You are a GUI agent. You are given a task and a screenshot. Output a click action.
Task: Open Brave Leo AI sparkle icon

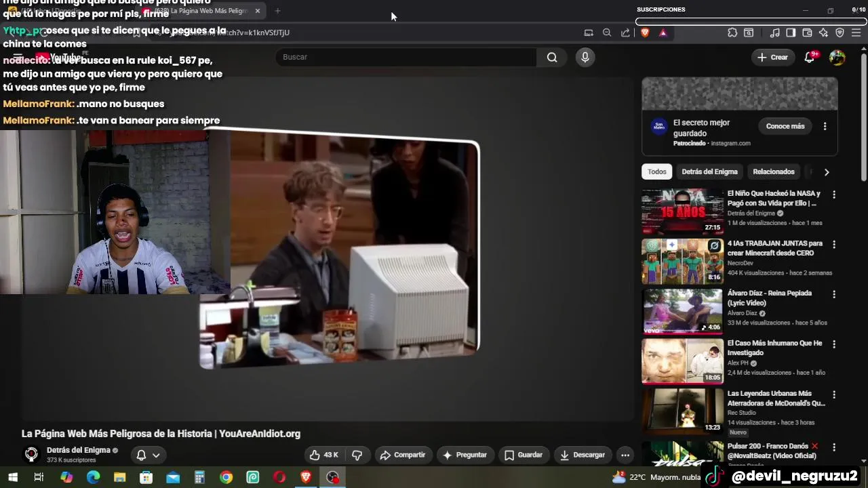[x=823, y=33]
